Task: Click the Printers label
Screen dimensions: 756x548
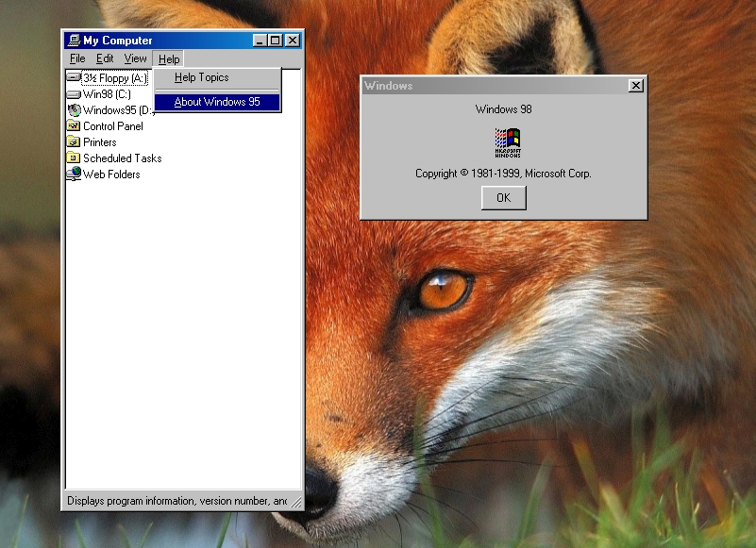Action: coord(100,142)
